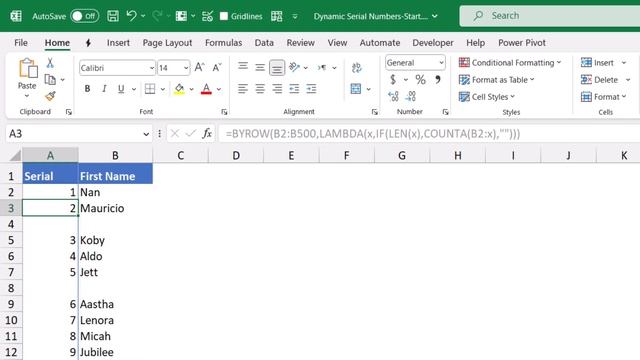This screenshot has width=640, height=360.
Task: Decrease indent
Action: (x=294, y=89)
